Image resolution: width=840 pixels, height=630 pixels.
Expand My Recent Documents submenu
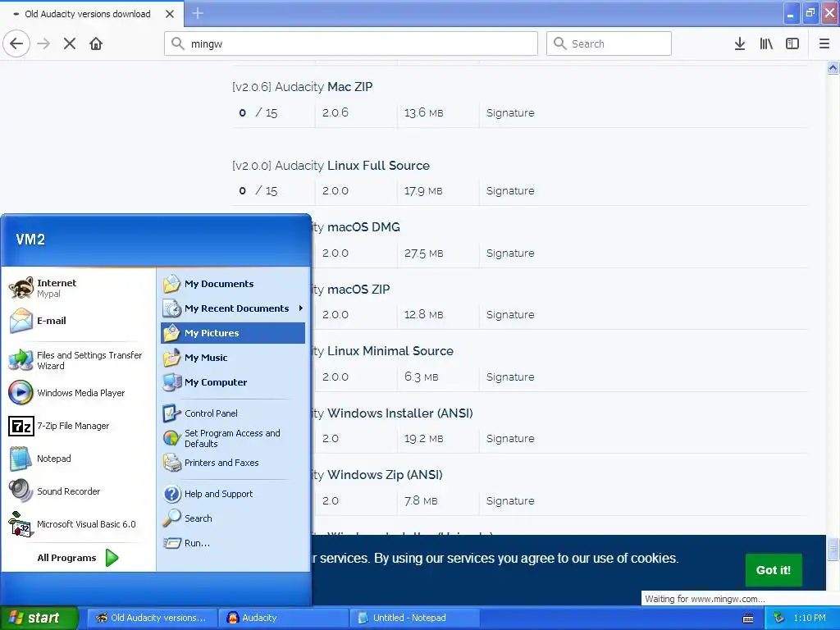(x=233, y=308)
